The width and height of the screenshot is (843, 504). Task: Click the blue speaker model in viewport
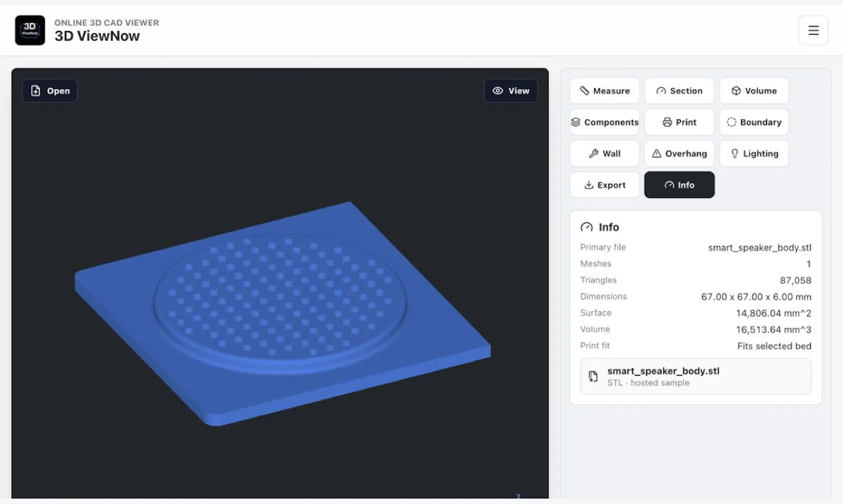tap(282, 314)
